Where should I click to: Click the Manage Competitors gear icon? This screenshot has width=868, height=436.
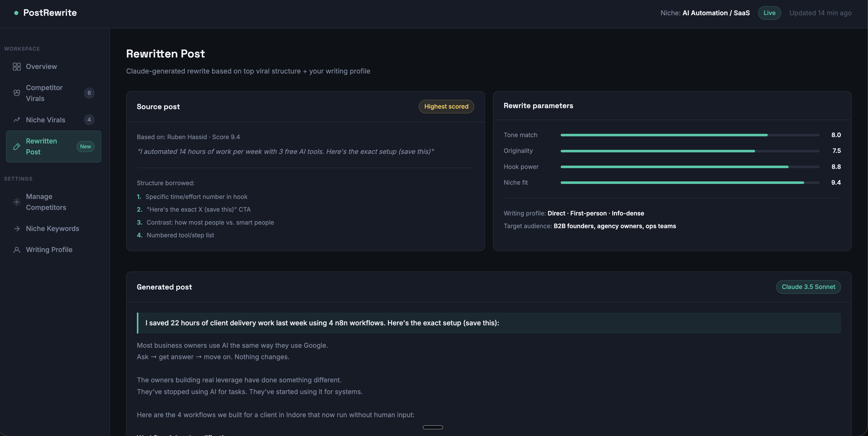[x=17, y=202]
